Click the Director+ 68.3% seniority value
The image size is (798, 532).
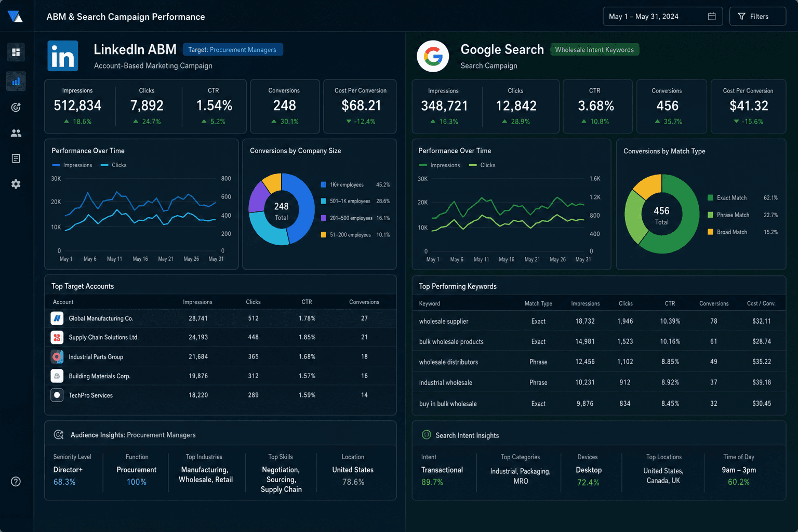click(68, 476)
